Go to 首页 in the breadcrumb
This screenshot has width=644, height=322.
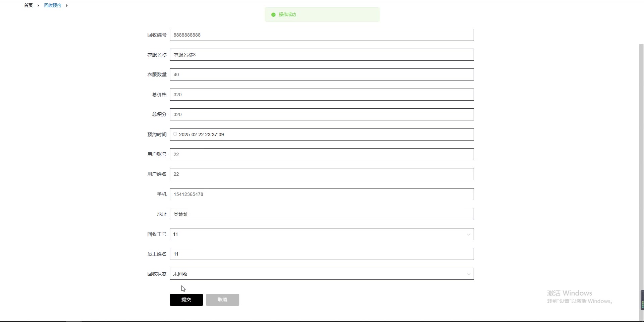(x=29, y=5)
